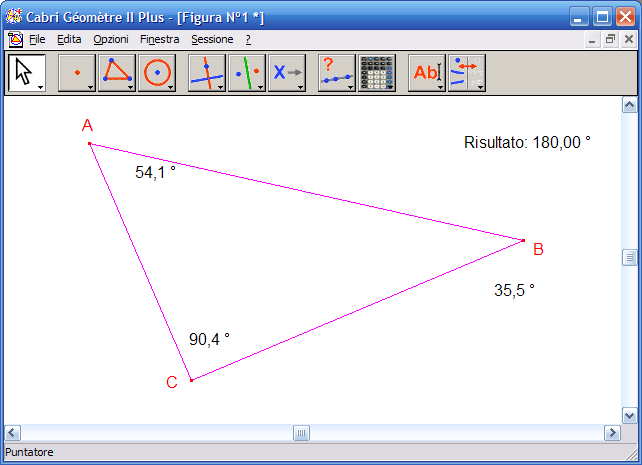Select the Risultato: 180,00 ° text
642x465 pixels.
(527, 142)
